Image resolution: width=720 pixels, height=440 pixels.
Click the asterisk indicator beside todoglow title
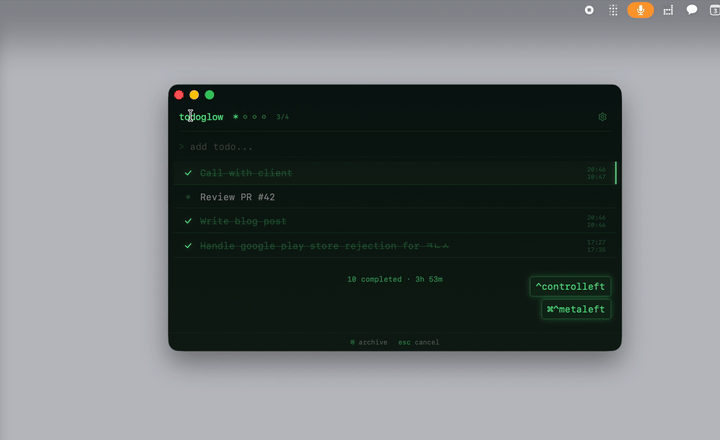236,117
